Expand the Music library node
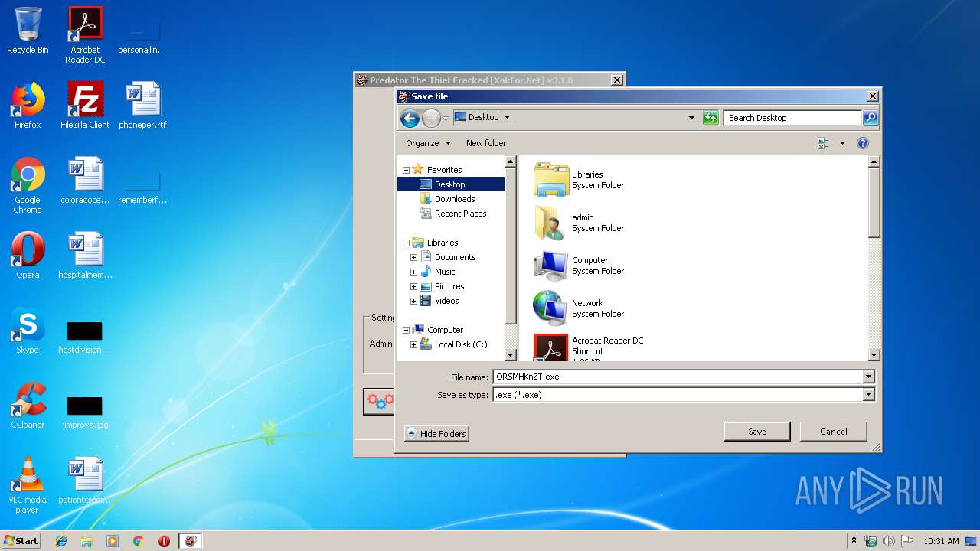 click(413, 272)
